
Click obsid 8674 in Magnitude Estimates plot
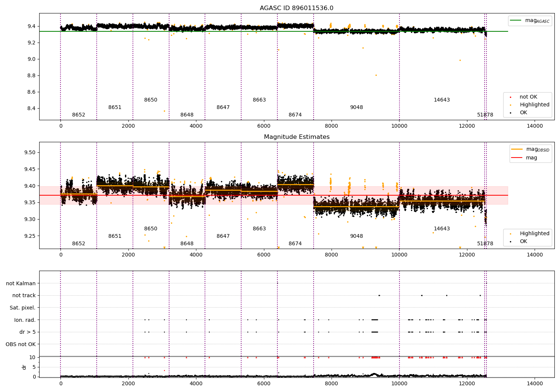295,244
